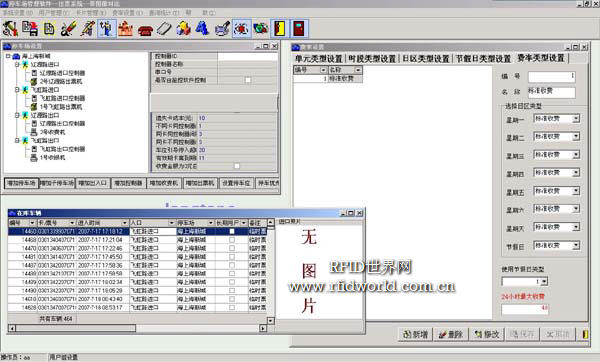Screen dimensions: 600x362
Task: Switch to the 日区类型设置 tab
Action: coord(426,59)
